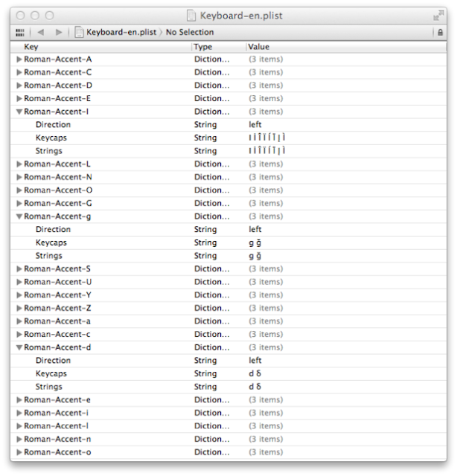Select Keyboard-en.plist in the jump bar

[121, 32]
